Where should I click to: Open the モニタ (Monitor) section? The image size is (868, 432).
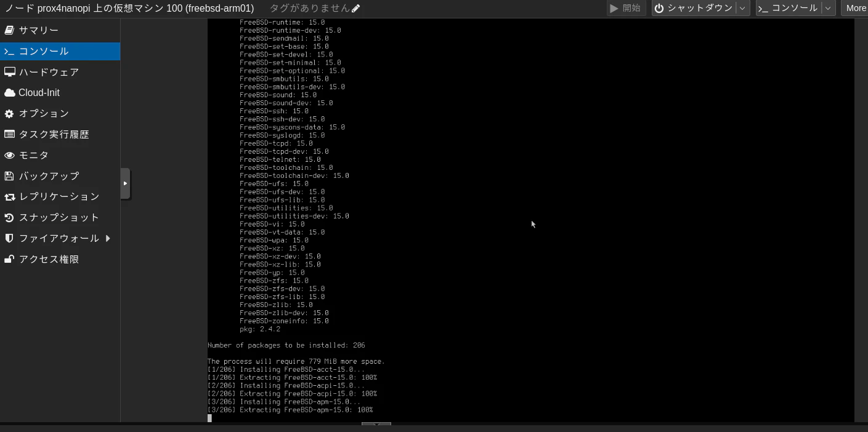[60, 155]
